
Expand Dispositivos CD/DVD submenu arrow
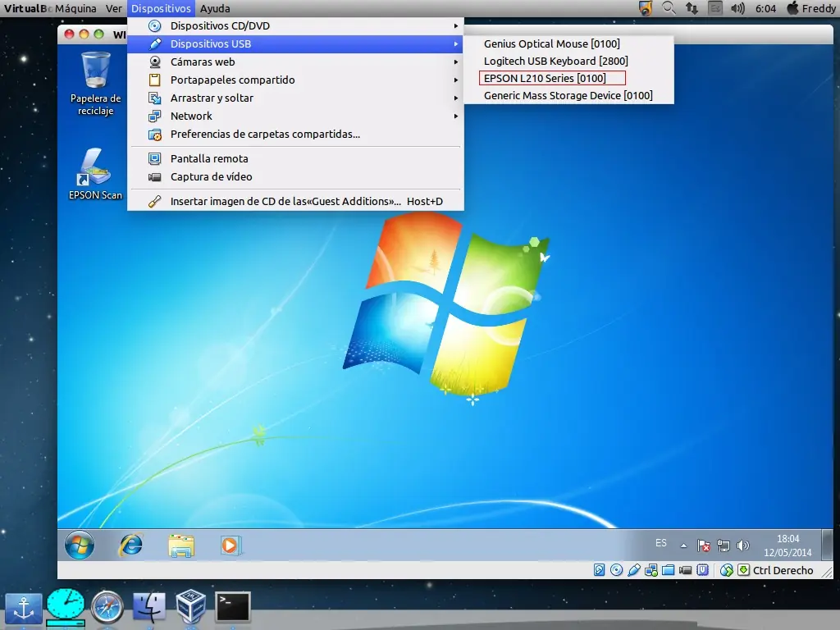[456, 25]
